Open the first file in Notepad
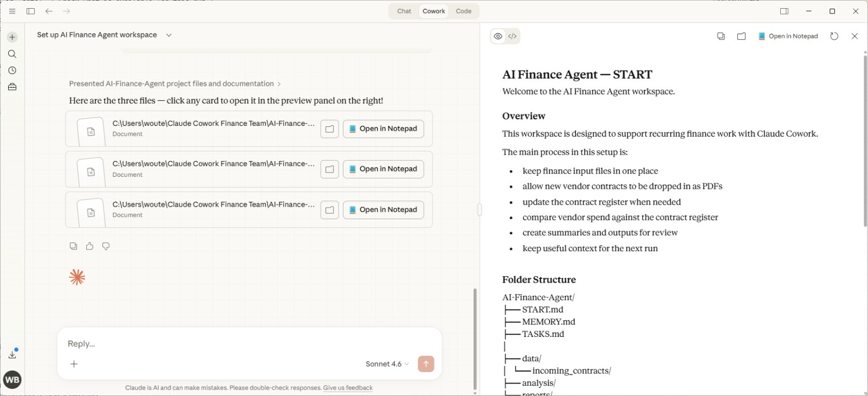Viewport: 868px width, 396px height. [x=384, y=129]
